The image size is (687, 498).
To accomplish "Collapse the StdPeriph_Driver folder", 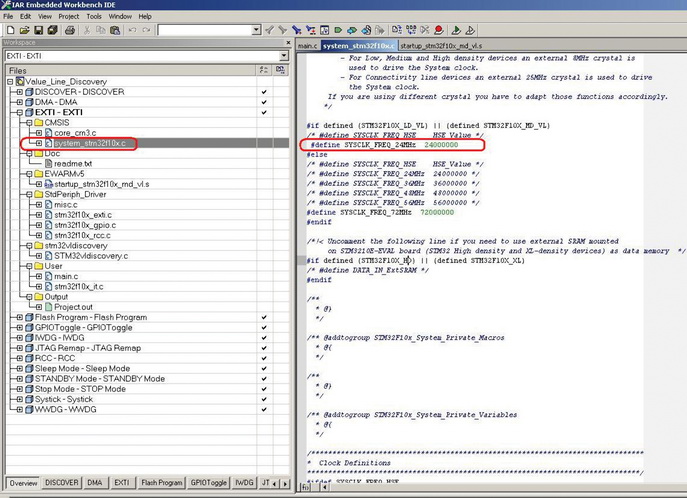I will point(29,194).
